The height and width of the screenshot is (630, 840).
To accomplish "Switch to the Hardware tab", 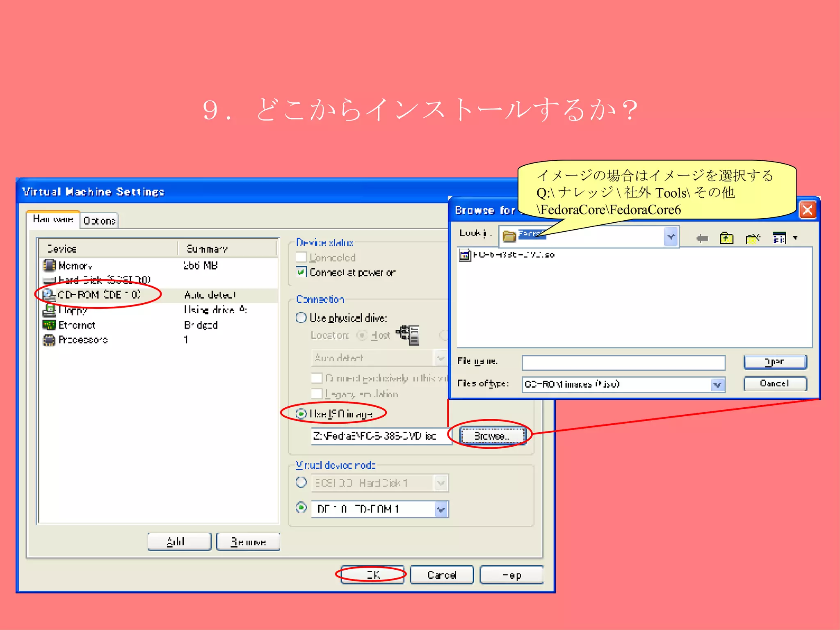I will click(x=53, y=219).
